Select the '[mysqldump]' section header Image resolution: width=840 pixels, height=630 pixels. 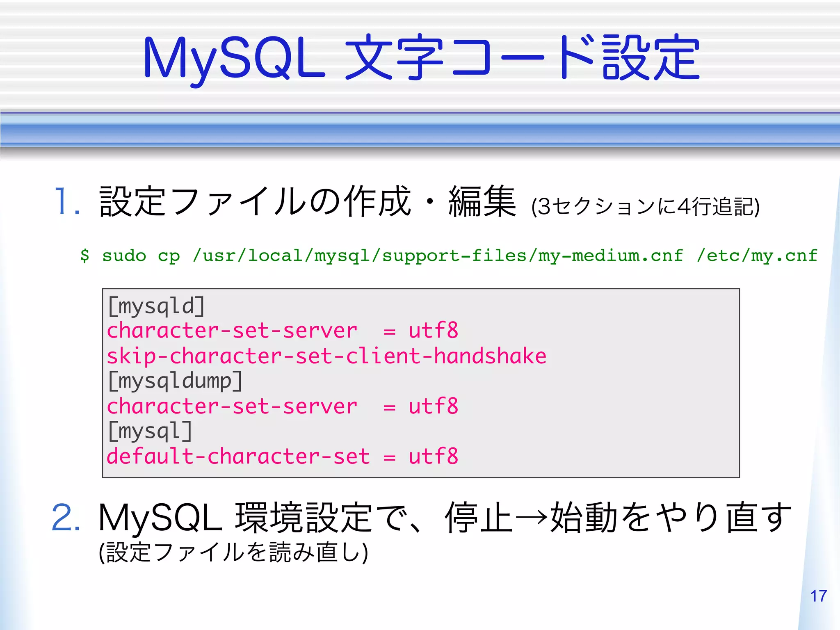pos(175,381)
